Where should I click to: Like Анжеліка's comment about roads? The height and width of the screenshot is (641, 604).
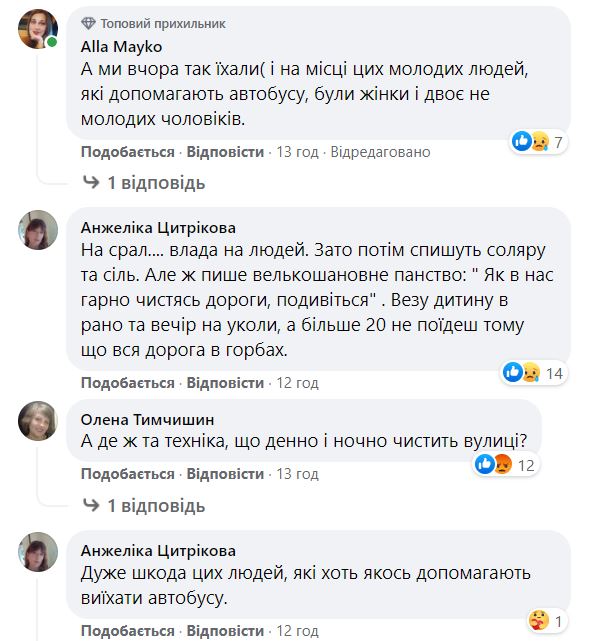(x=128, y=383)
